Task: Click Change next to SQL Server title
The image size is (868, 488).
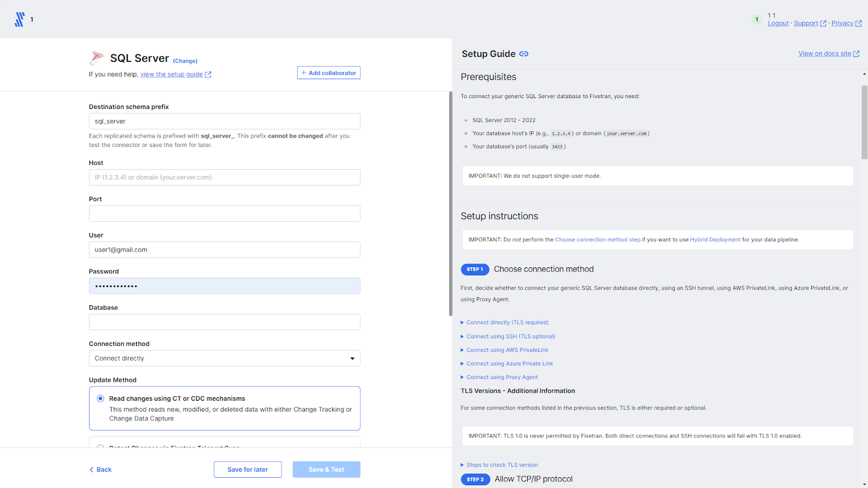Action: (x=185, y=61)
